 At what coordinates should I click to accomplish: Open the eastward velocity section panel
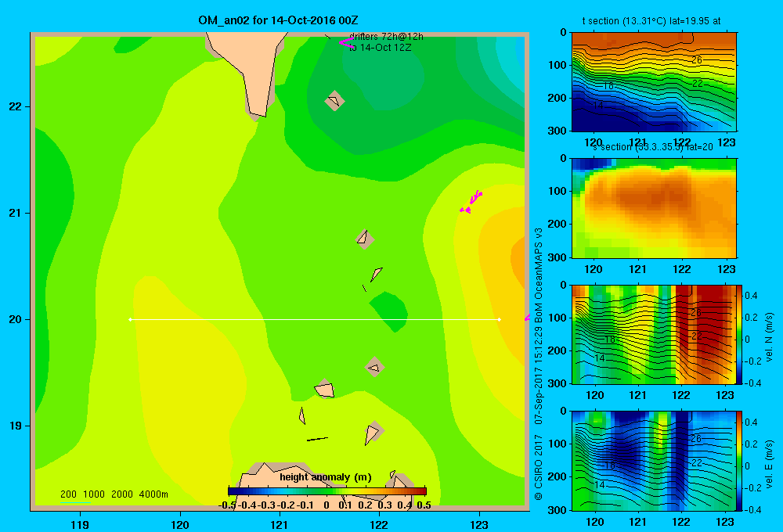tap(654, 461)
